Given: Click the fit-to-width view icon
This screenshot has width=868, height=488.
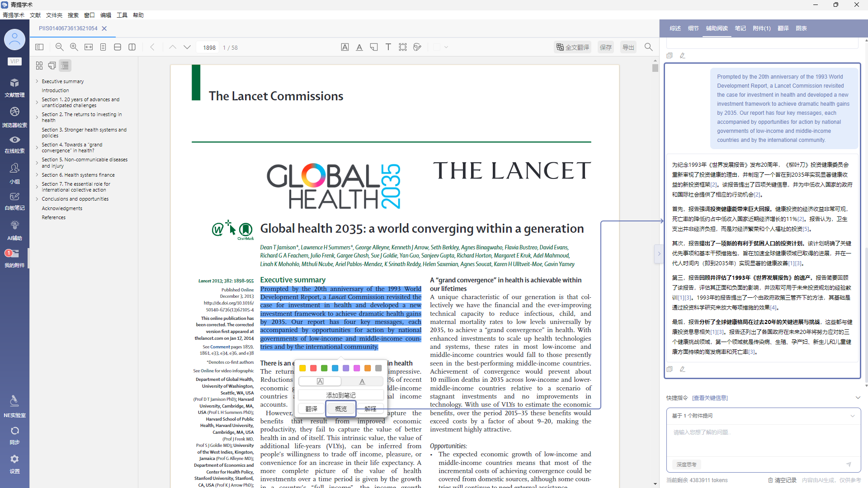Looking at the screenshot, I should point(89,47).
